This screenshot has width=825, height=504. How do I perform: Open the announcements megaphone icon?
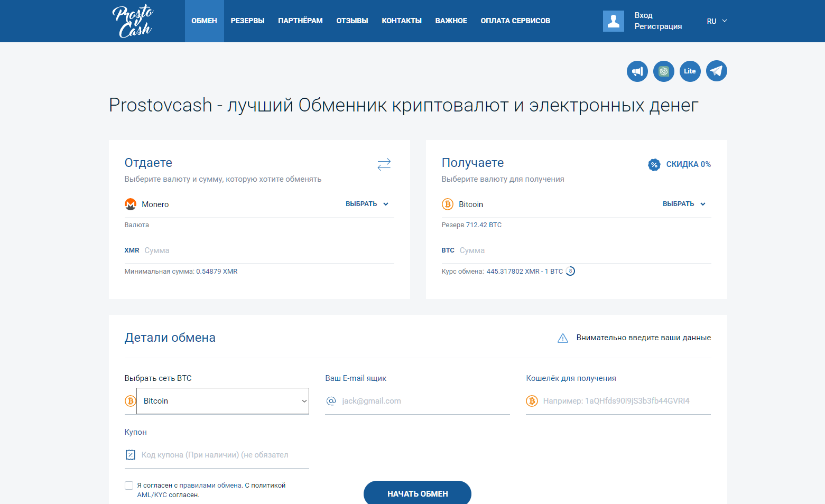tap(637, 71)
